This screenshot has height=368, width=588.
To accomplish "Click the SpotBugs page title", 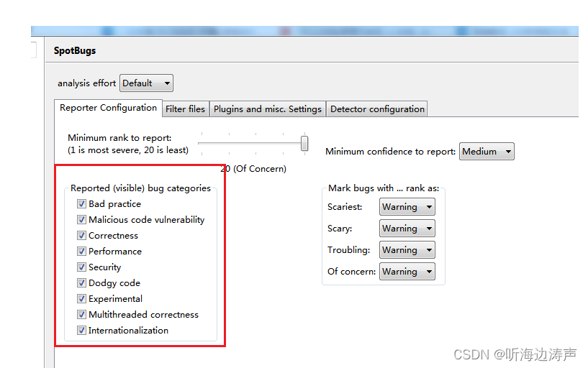I will click(x=75, y=50).
